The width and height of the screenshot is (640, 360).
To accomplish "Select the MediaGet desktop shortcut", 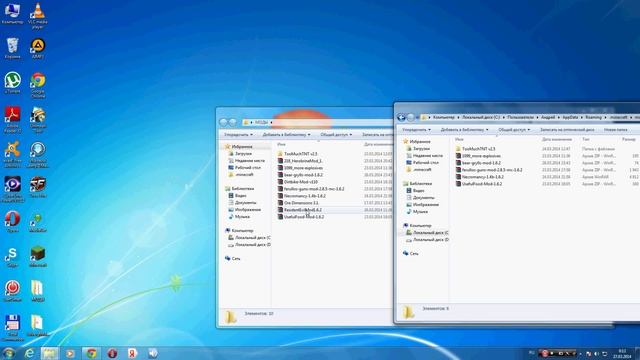I will [x=38, y=222].
